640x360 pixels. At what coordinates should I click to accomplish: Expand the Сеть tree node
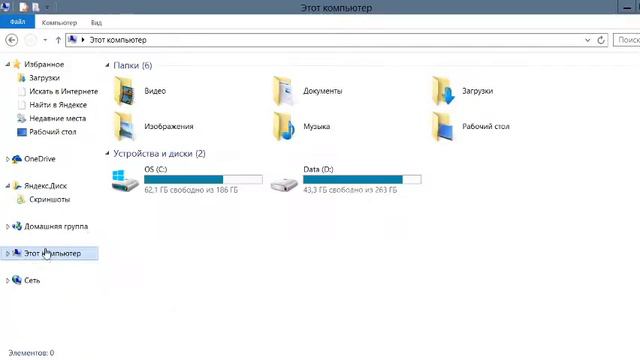pyautogui.click(x=7, y=280)
